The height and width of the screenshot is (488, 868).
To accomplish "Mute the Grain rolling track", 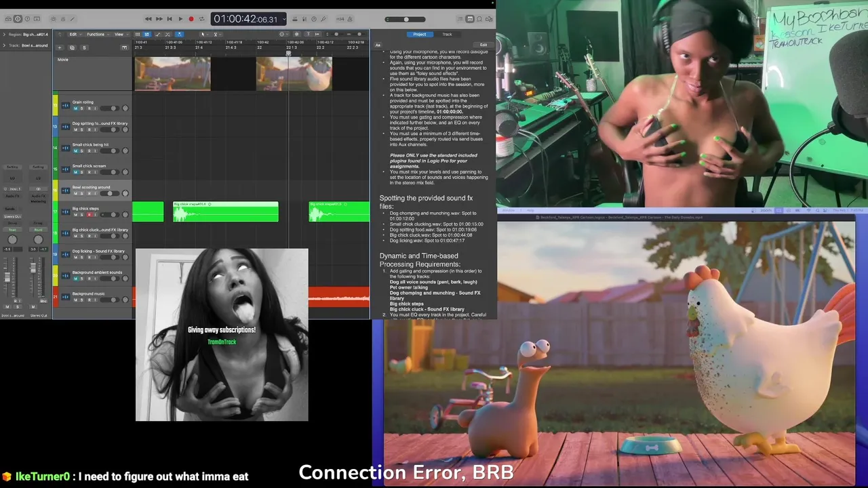I will click(x=75, y=108).
